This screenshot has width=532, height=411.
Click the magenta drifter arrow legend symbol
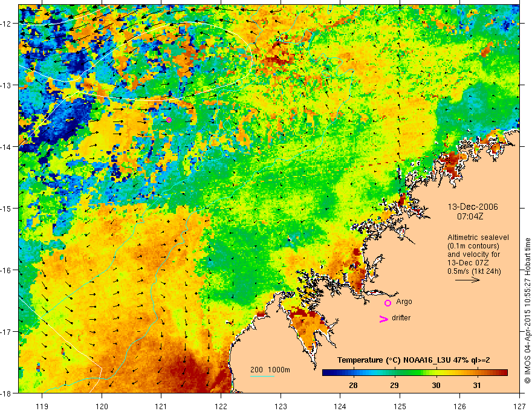click(x=384, y=319)
